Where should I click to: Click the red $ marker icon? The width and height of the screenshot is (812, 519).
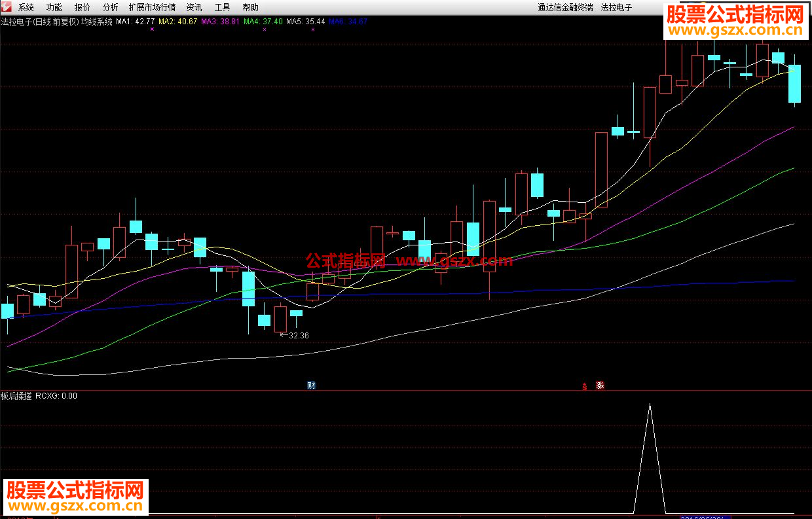[584, 385]
